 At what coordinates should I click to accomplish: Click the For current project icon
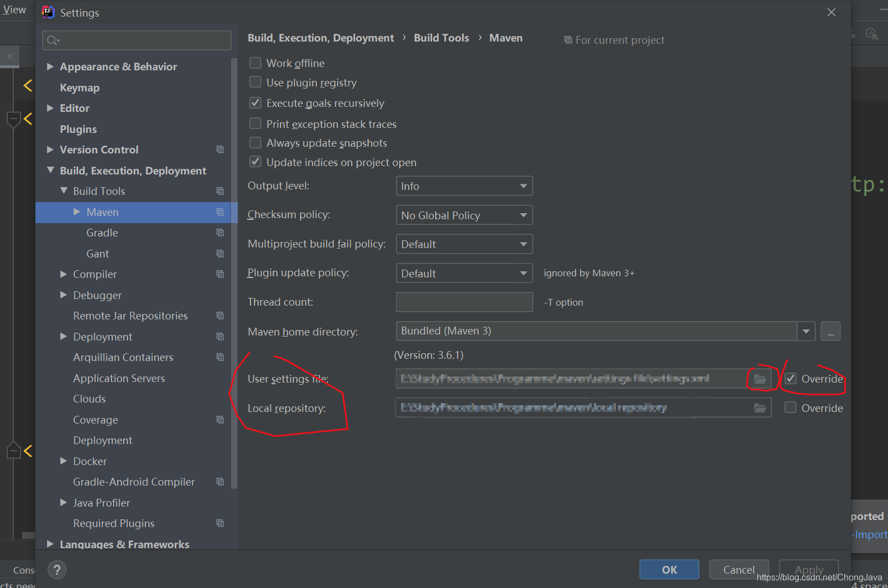(x=568, y=40)
